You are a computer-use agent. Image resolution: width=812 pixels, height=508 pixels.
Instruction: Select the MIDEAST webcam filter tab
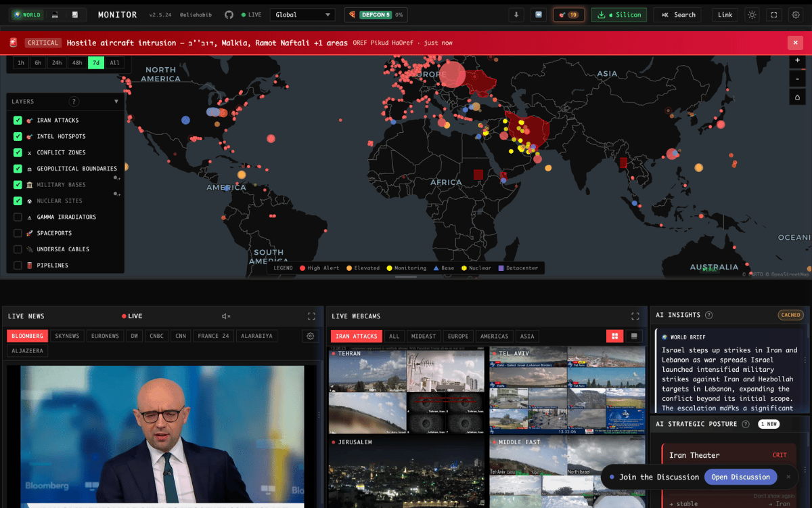(x=424, y=336)
